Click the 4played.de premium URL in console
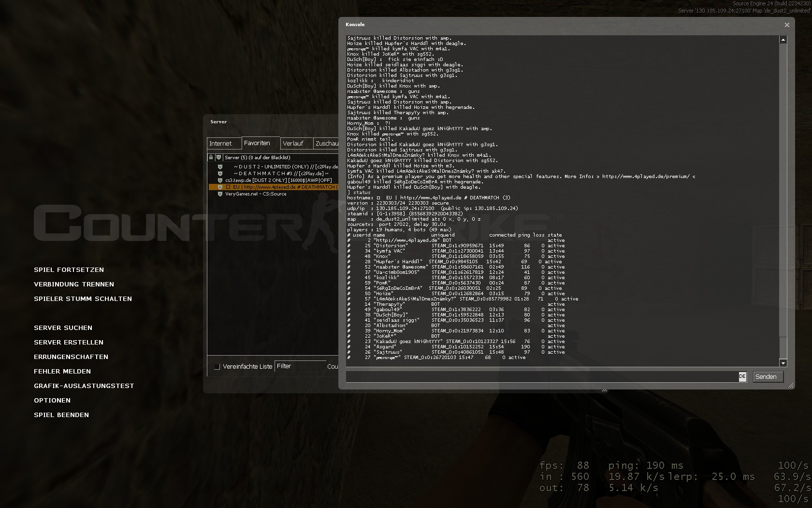Viewport: 812px width, 508px height. tap(646, 176)
